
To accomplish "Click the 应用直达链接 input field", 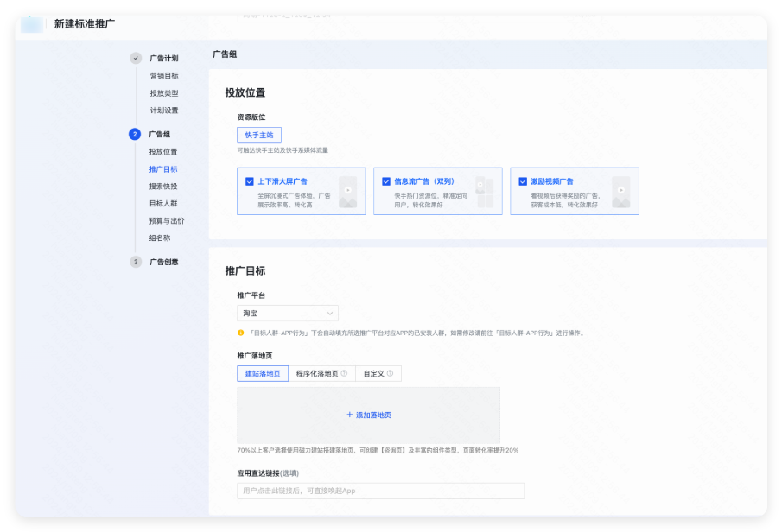I will (x=380, y=491).
